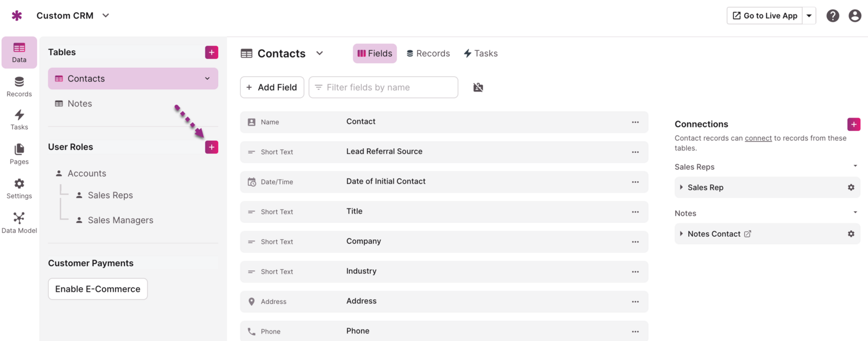Go to Tasks in left sidebar
The image size is (868, 341).
click(19, 120)
